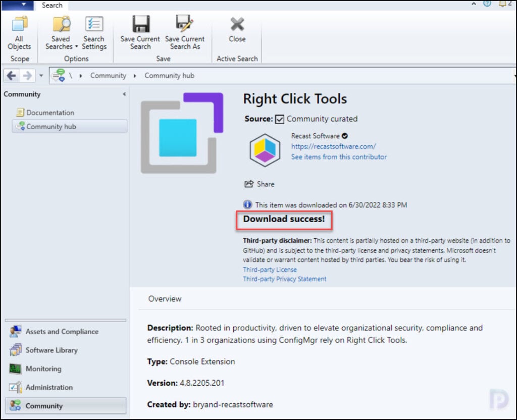Click the Recast Software cube logo

[265, 150]
